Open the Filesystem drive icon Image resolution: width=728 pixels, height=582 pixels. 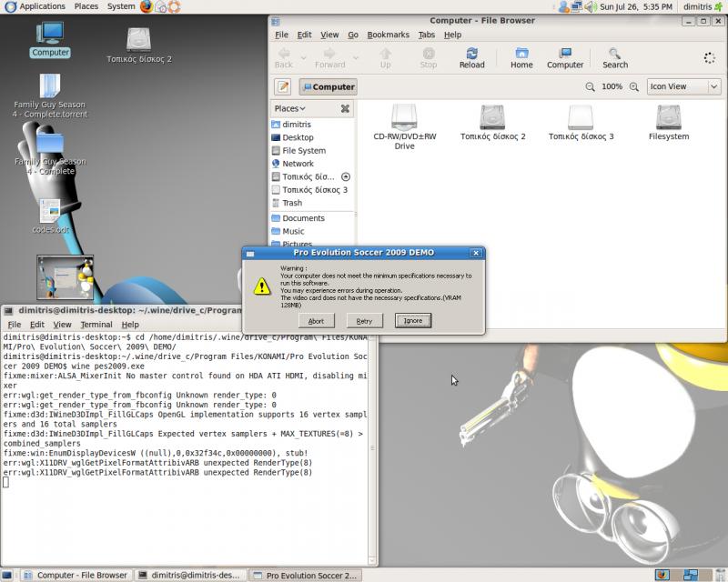pos(669,122)
